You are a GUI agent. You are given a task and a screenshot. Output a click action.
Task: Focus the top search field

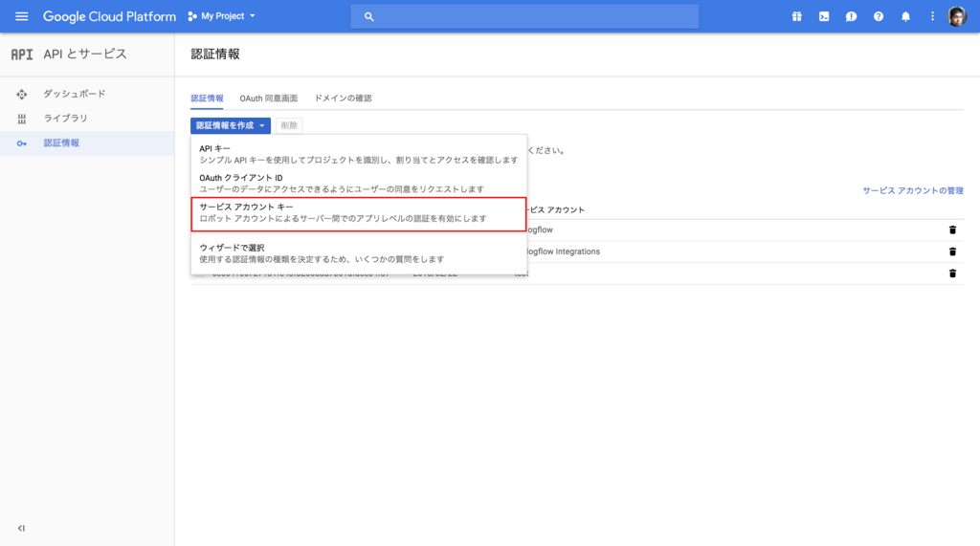pos(524,17)
